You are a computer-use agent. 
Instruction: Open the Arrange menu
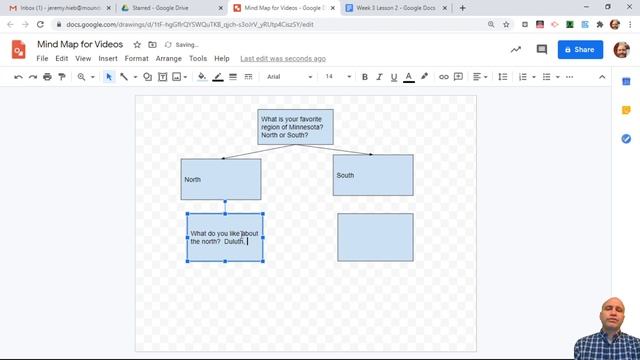(x=169, y=58)
